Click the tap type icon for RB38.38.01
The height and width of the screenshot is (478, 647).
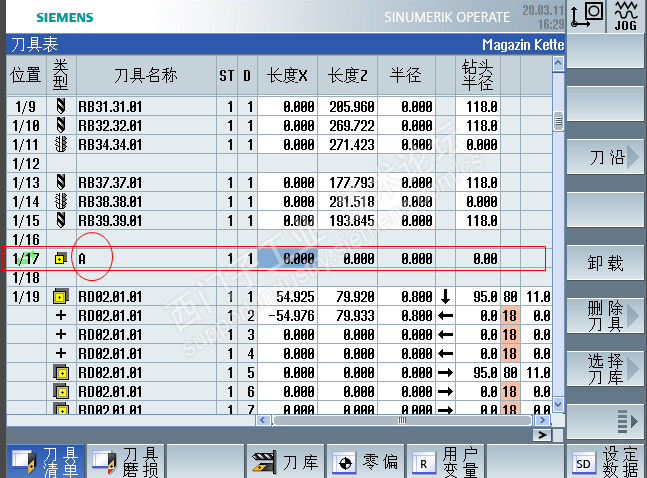[61, 201]
